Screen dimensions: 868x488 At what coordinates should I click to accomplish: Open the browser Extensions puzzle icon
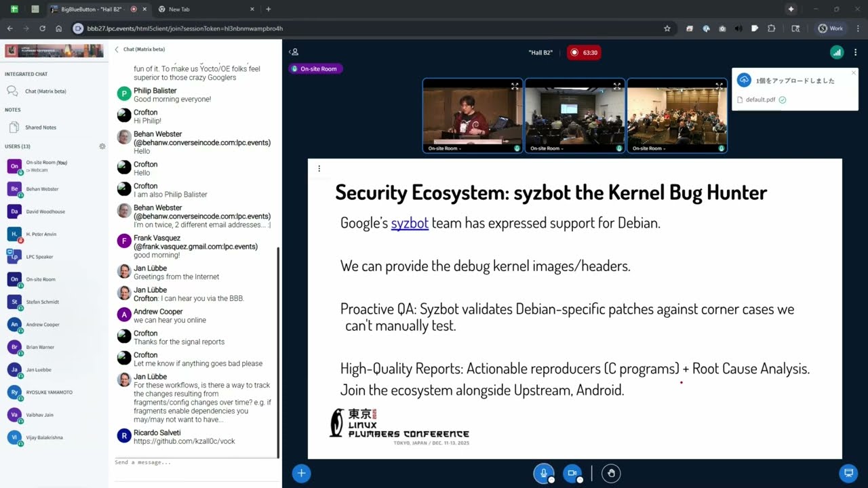[771, 28]
